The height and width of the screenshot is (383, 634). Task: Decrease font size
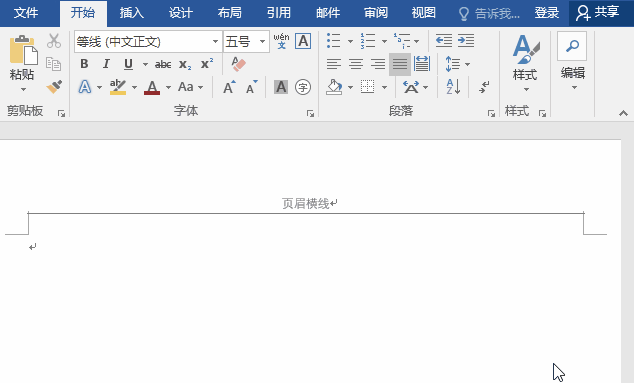point(251,87)
